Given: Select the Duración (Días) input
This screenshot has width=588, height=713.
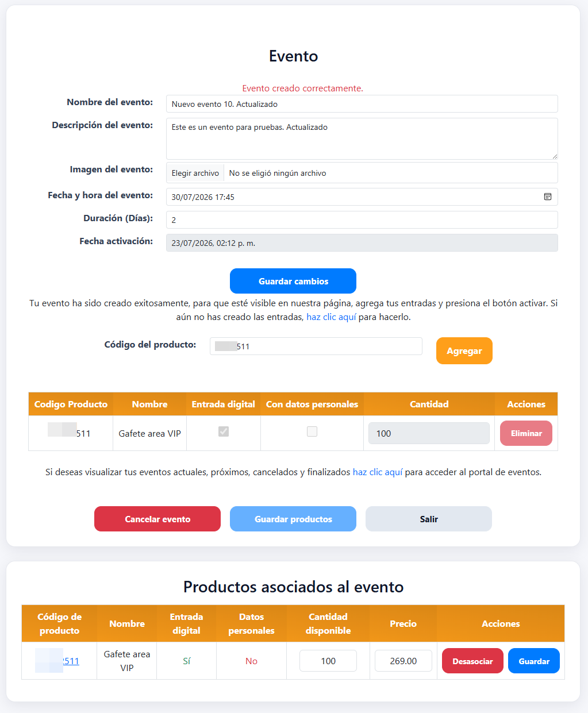Looking at the screenshot, I should [x=362, y=219].
